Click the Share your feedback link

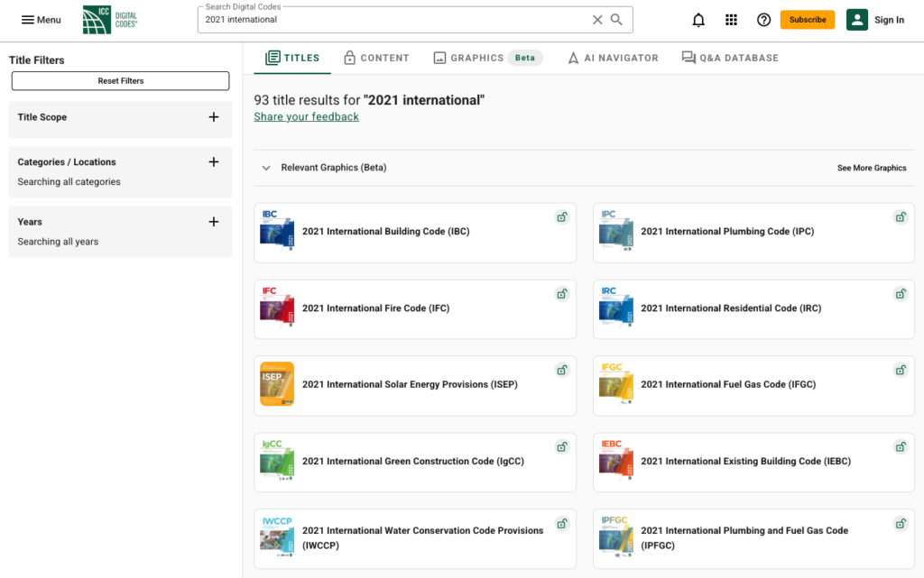tap(307, 116)
